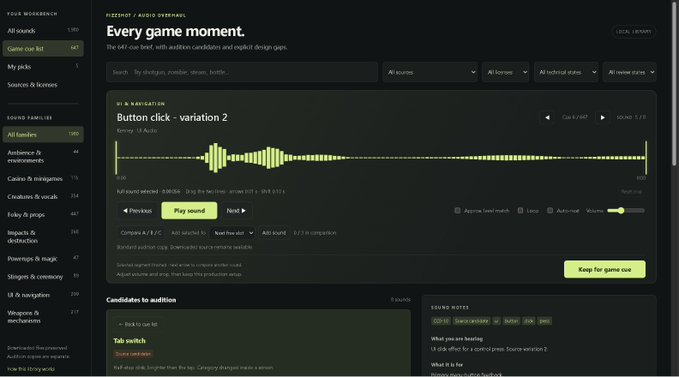Focus the sound search field
679x377 pixels.
[x=242, y=72]
